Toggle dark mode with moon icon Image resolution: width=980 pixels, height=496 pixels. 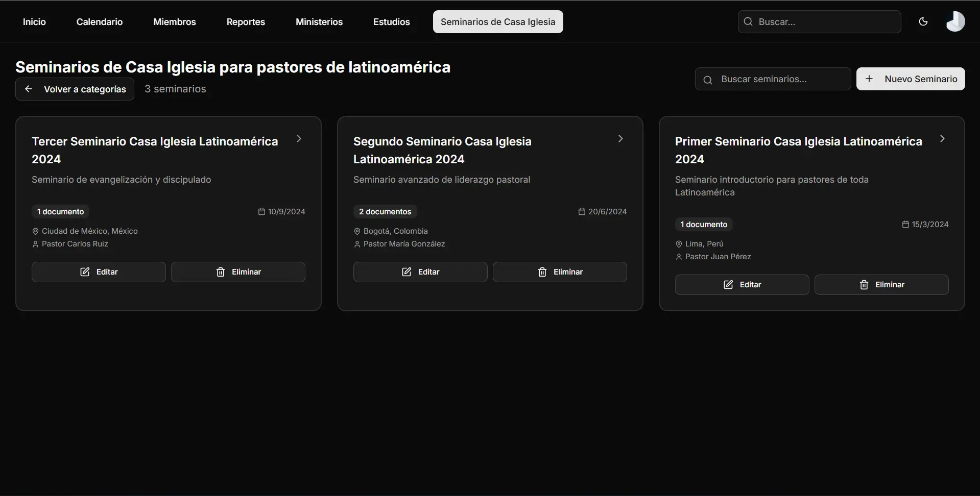click(x=923, y=21)
